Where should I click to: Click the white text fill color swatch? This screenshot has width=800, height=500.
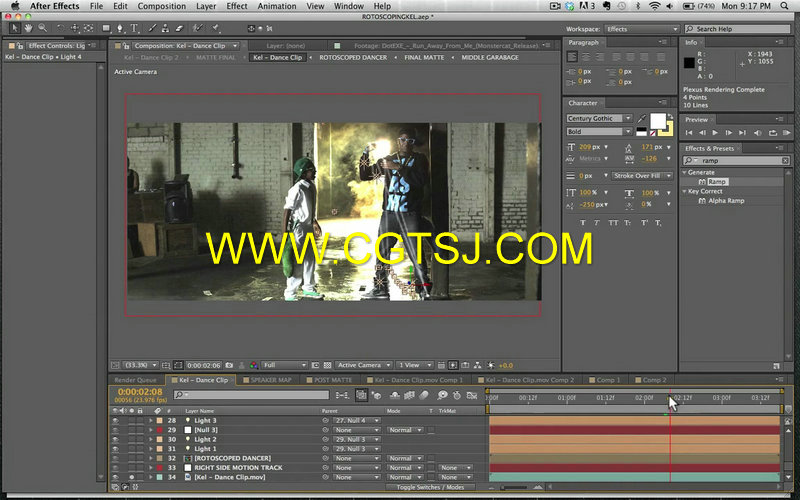[x=657, y=121]
